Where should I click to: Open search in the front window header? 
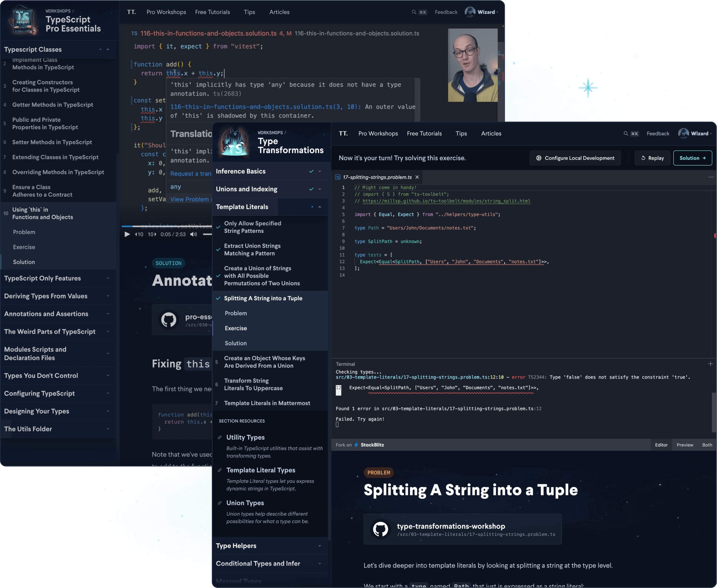[x=626, y=134]
